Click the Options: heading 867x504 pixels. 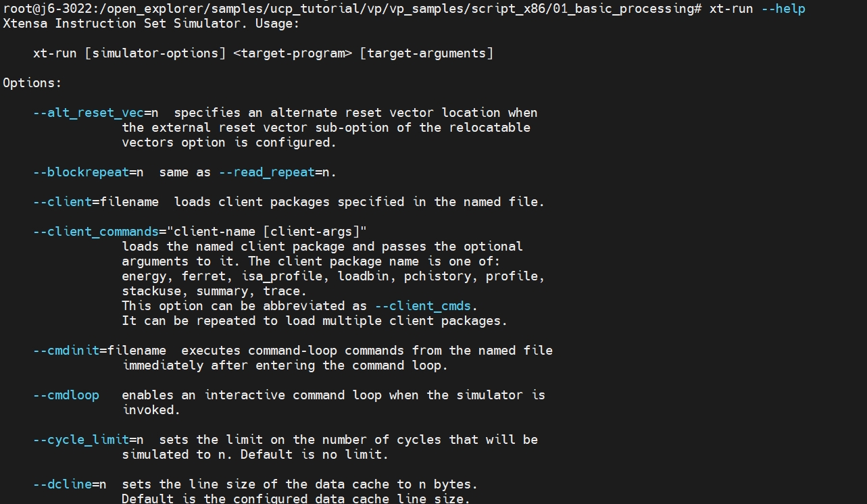tap(32, 83)
